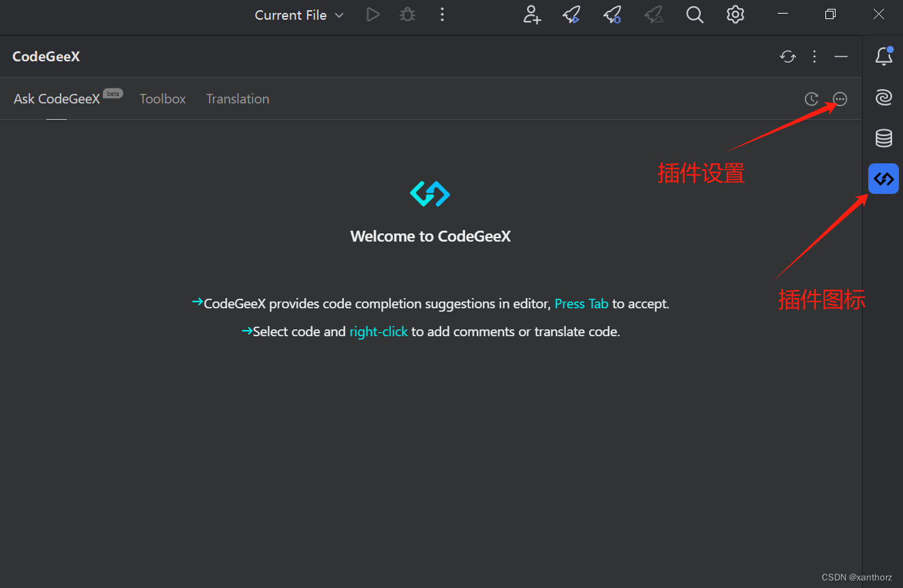Switch to the Toolbox tab
The height and width of the screenshot is (588, 903).
tap(163, 99)
